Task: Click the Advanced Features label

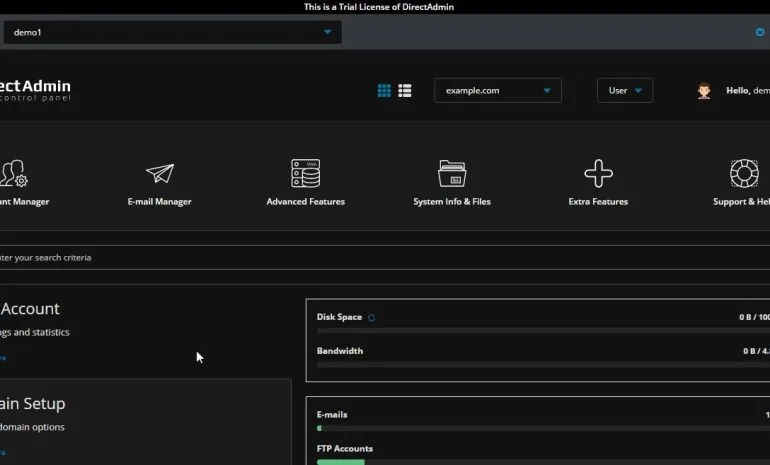Action: pyautogui.click(x=305, y=202)
